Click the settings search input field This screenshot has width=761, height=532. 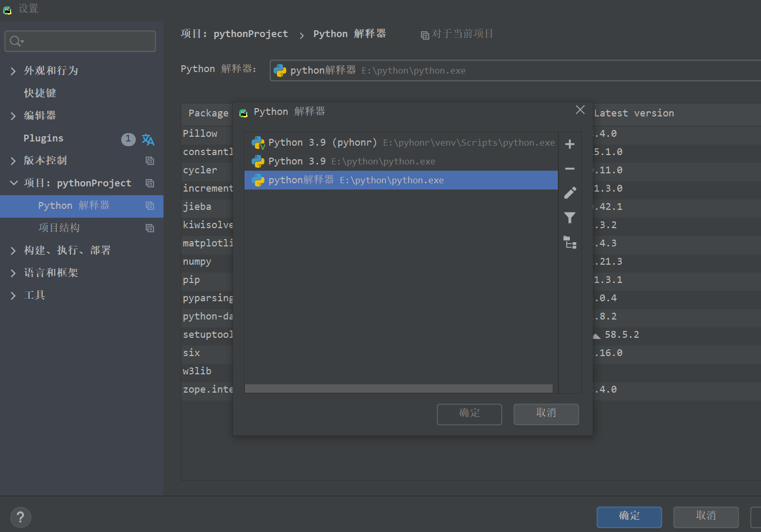coord(80,41)
